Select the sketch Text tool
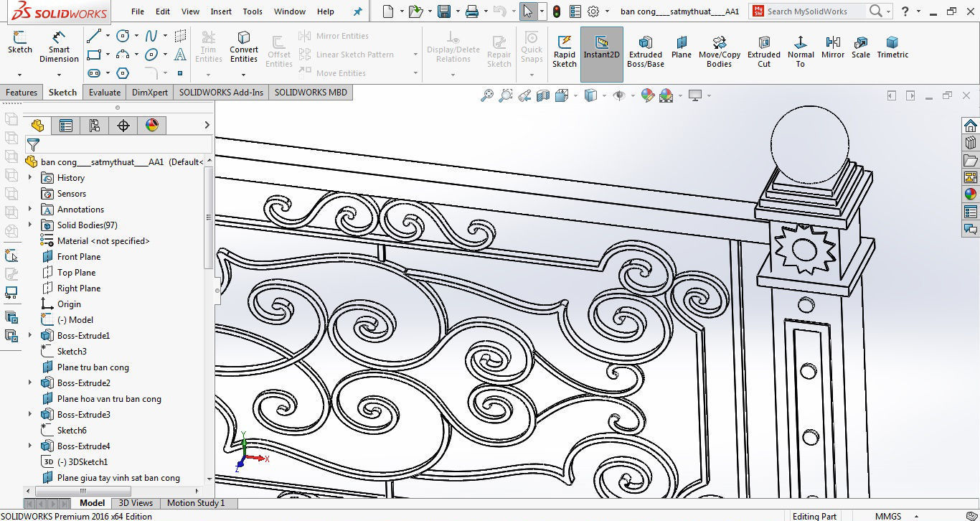The height and width of the screenshot is (521, 980). tap(180, 55)
